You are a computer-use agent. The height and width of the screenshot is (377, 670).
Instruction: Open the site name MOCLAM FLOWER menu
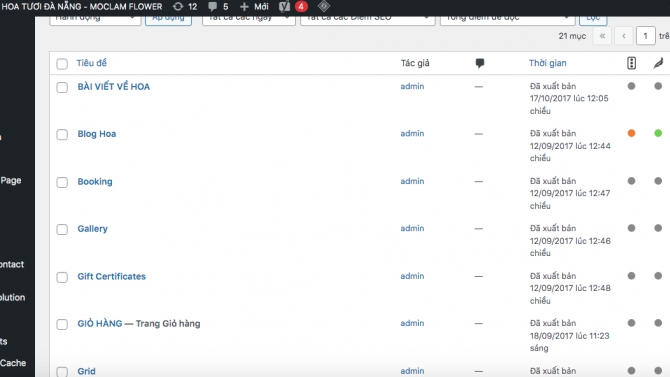82,6
